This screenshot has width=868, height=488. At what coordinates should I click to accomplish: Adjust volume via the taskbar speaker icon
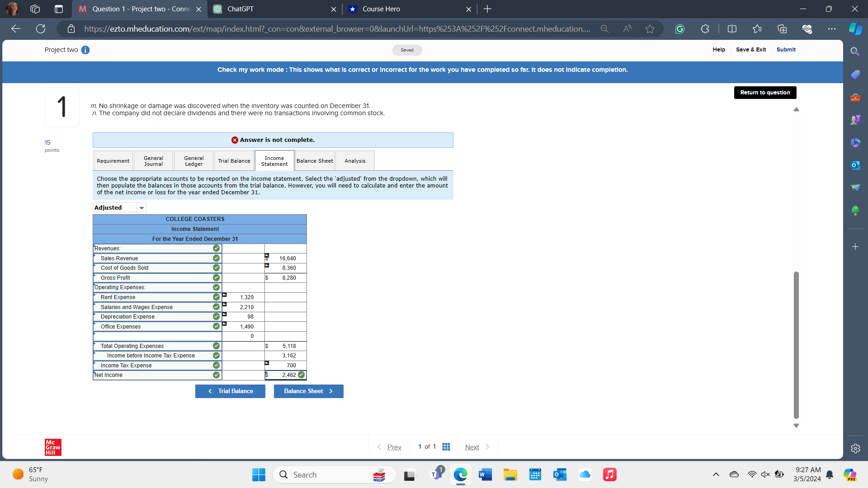(x=765, y=474)
